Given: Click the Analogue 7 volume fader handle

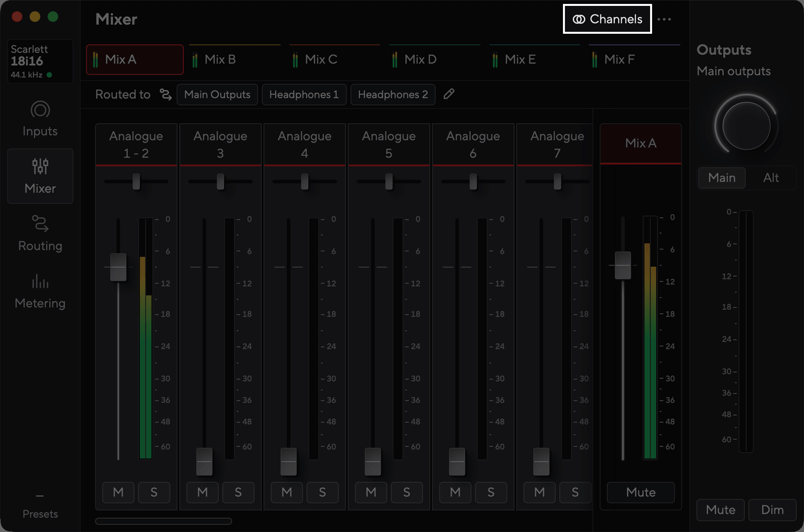Looking at the screenshot, I should tap(541, 461).
